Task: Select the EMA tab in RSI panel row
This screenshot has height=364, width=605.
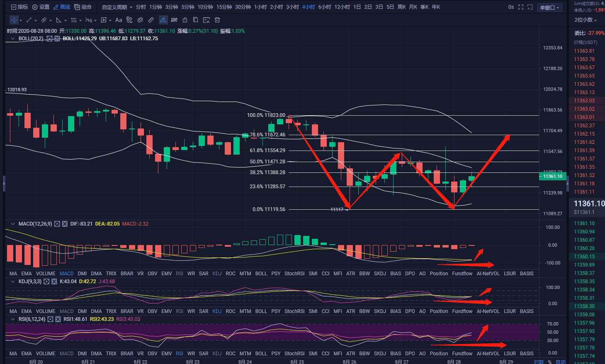Action: (27, 354)
